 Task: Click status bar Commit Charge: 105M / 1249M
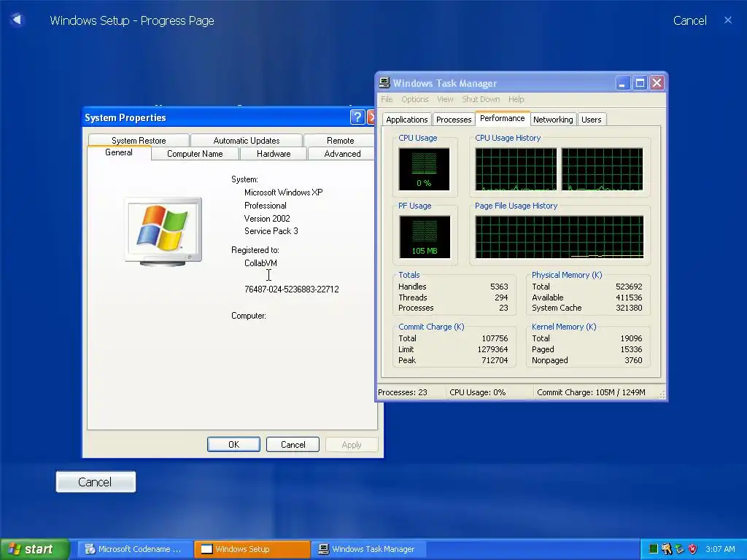point(591,392)
